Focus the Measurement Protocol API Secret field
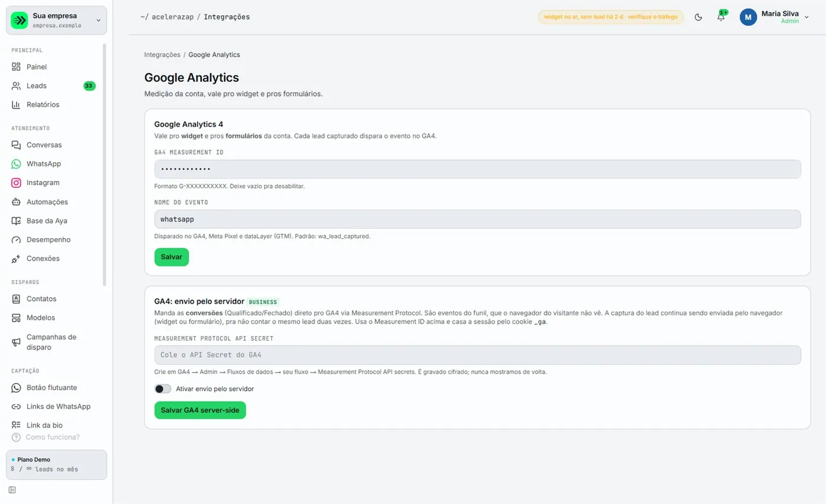This screenshot has width=826, height=504. pos(477,355)
